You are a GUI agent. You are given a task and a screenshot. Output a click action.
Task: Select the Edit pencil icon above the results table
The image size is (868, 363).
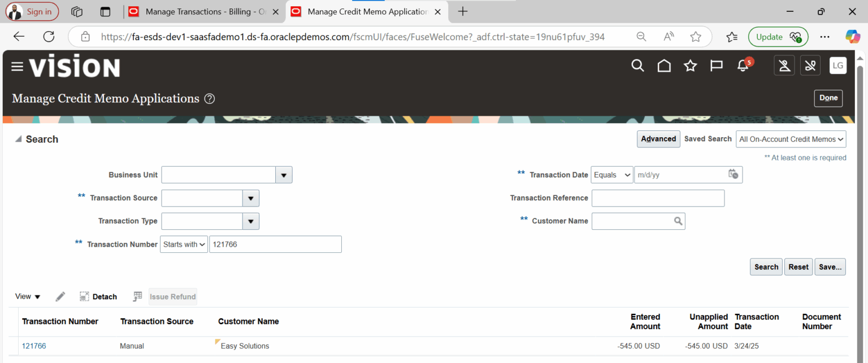point(60,296)
